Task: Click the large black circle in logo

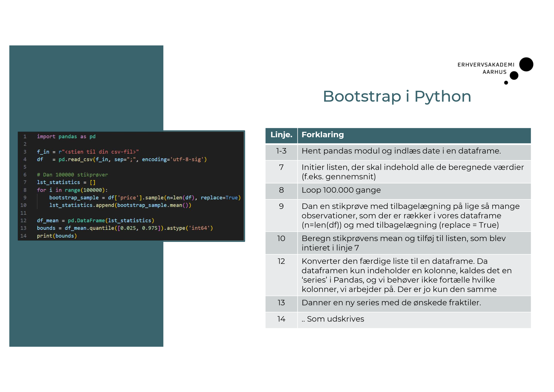Action: tap(526, 64)
